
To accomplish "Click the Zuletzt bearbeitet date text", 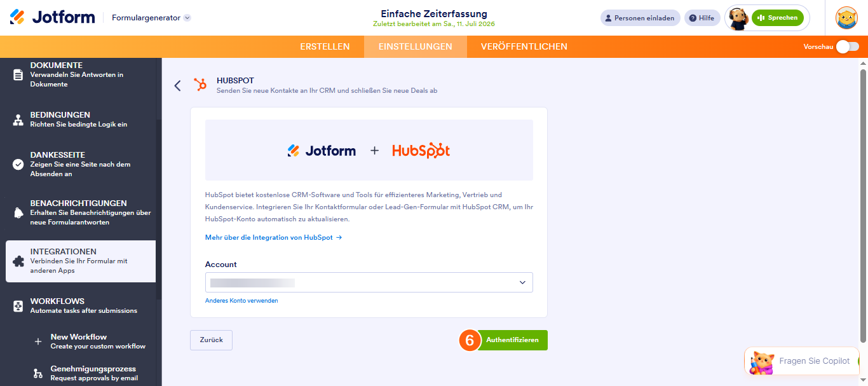I will click(x=434, y=24).
